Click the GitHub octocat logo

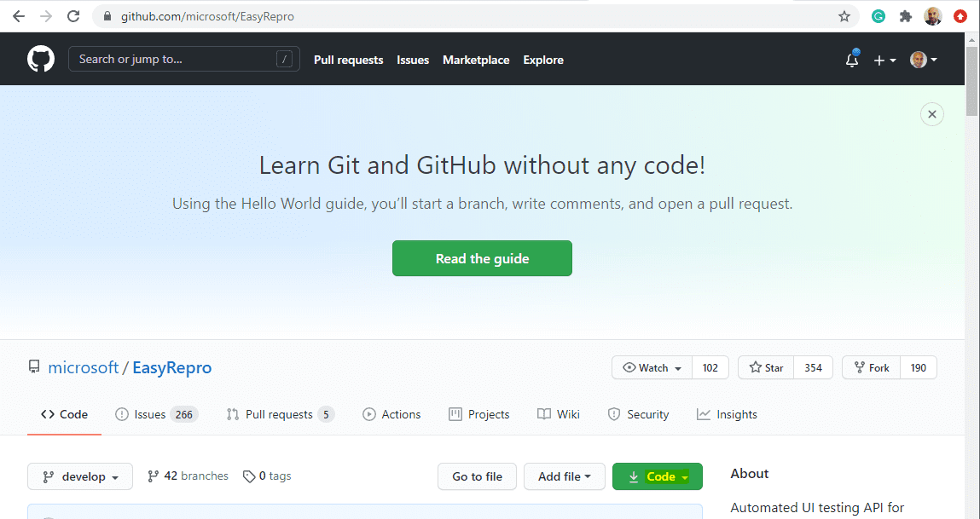41,60
